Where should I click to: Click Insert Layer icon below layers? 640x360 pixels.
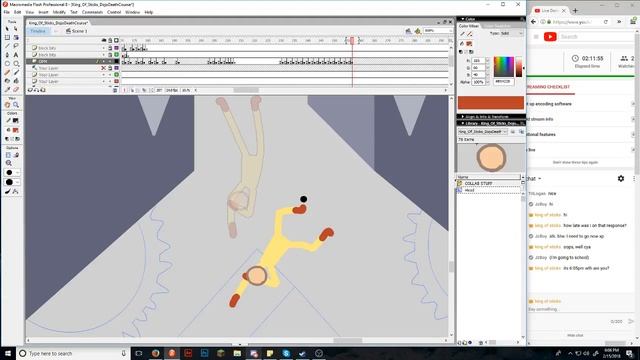30,90
